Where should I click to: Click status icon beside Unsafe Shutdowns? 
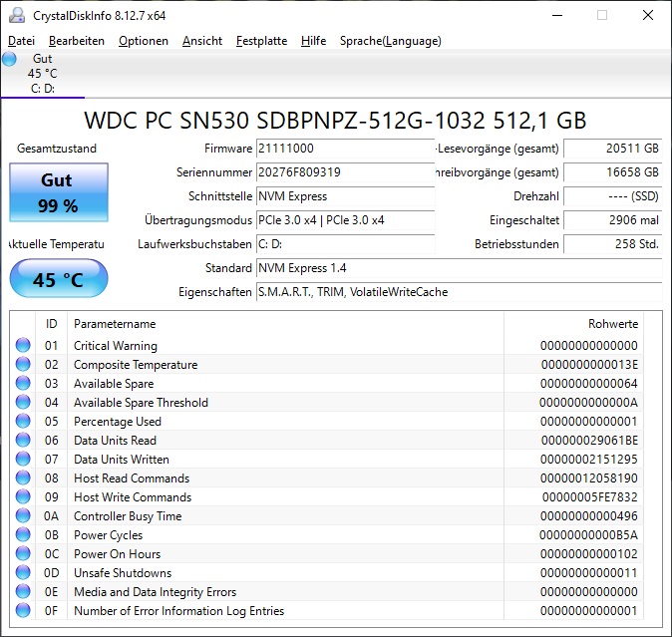click(x=23, y=573)
